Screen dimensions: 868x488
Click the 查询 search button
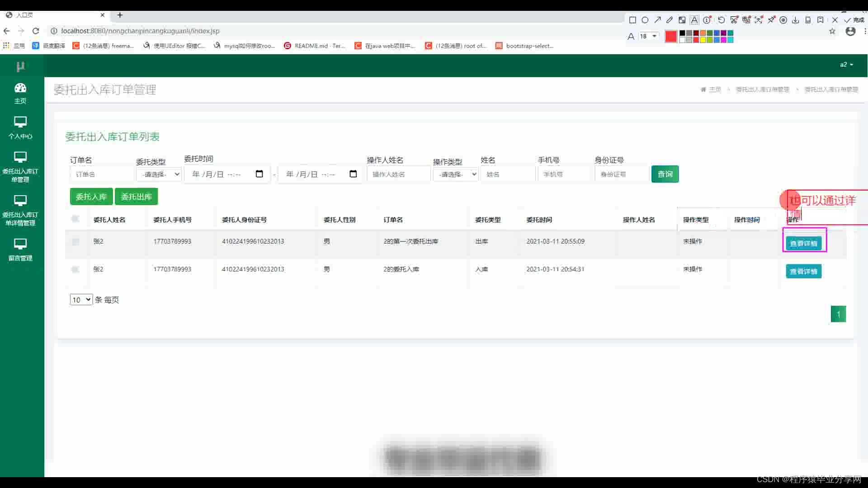(x=665, y=174)
